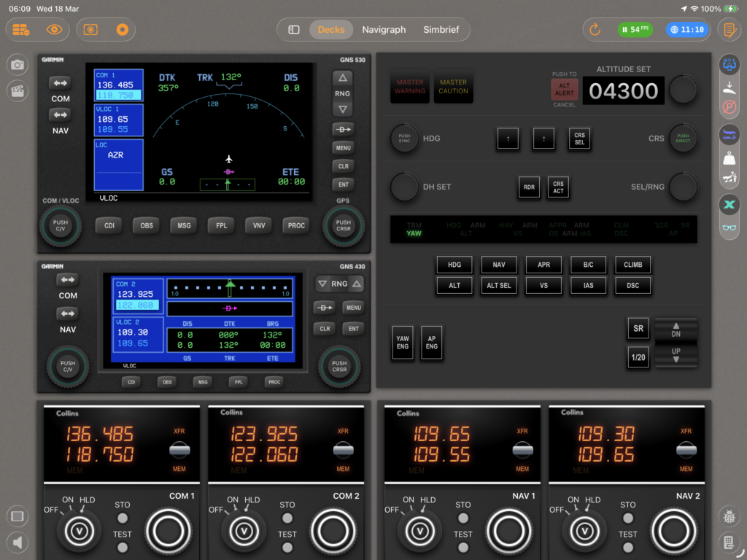Tap the camera screenshot icon
Viewport: 747px width, 560px height.
click(x=18, y=65)
